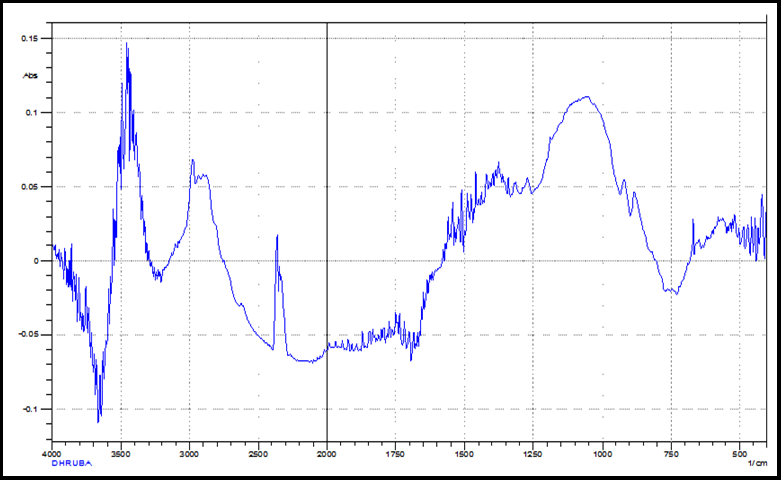Click the 2500 x-axis tick label

click(258, 453)
